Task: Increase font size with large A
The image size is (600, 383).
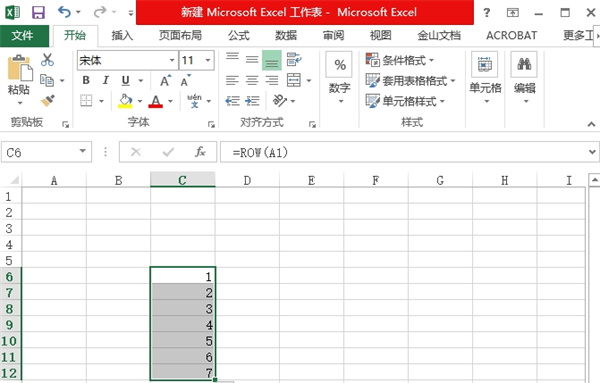Action: (x=165, y=81)
